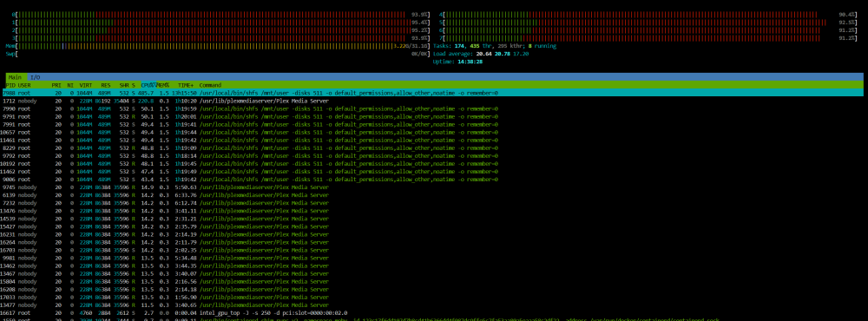868x321 pixels.
Task: Switch to the I/O tab
Action: 35,77
